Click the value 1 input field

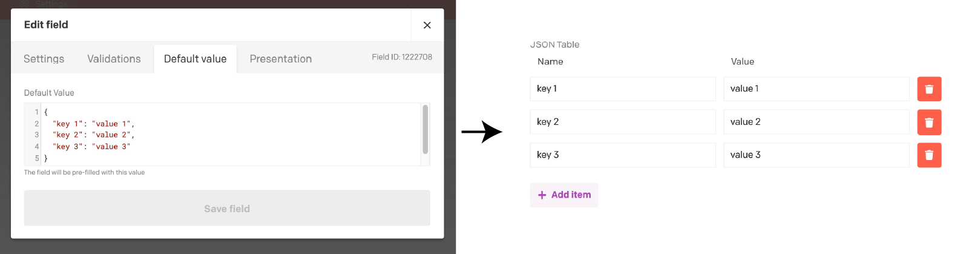click(816, 89)
